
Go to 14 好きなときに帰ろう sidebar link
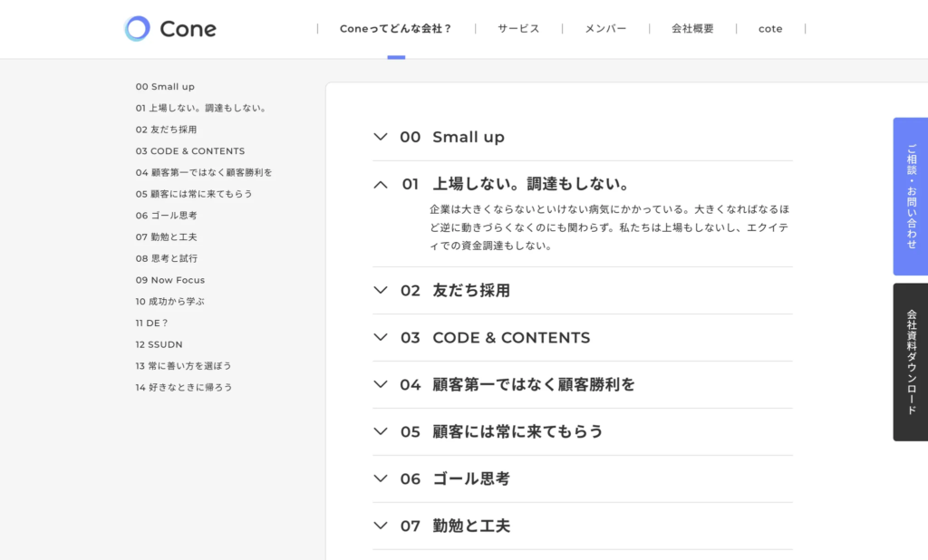pyautogui.click(x=184, y=387)
